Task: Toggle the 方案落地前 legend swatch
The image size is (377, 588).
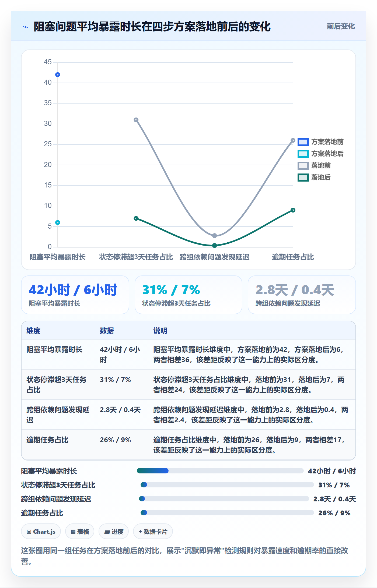Action: coord(303,142)
